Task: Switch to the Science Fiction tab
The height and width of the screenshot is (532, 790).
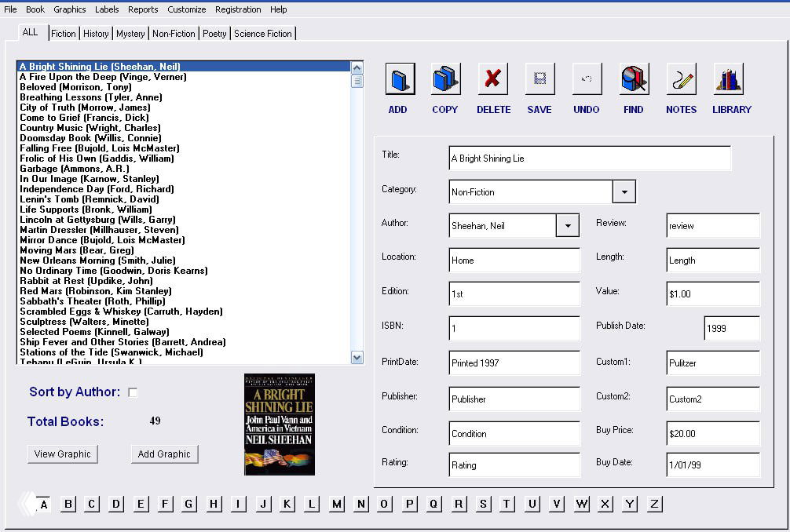Action: [262, 34]
